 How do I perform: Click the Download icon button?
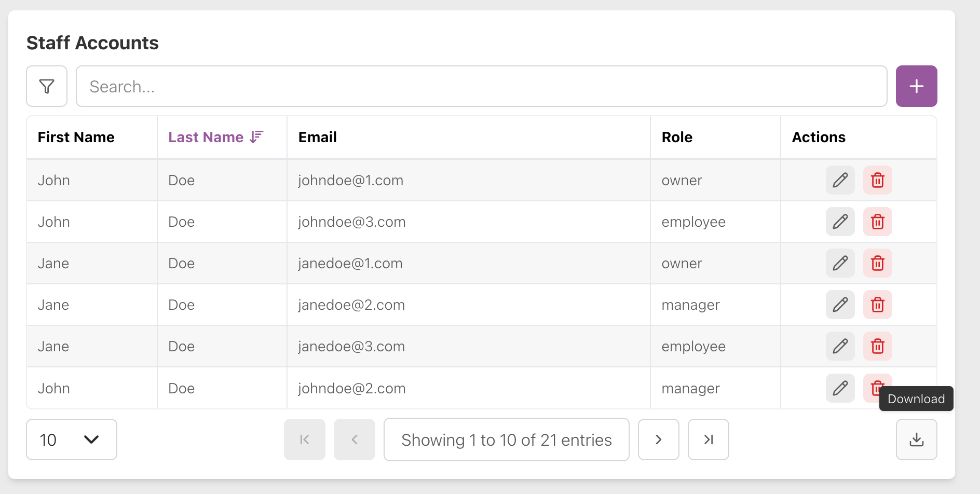(916, 440)
